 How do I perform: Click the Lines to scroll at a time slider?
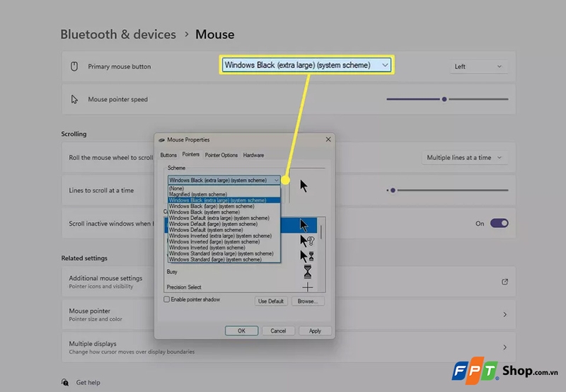point(448,190)
